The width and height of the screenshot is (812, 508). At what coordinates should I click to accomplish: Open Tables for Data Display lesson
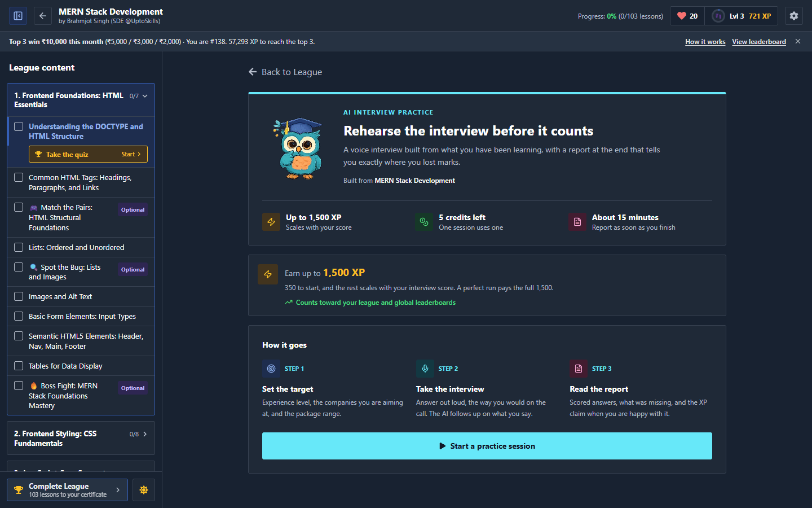65,366
